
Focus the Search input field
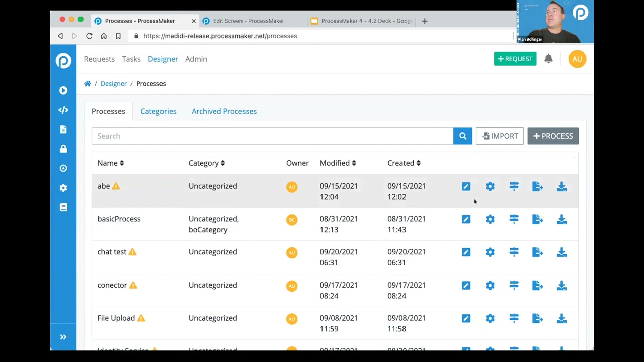(272, 136)
